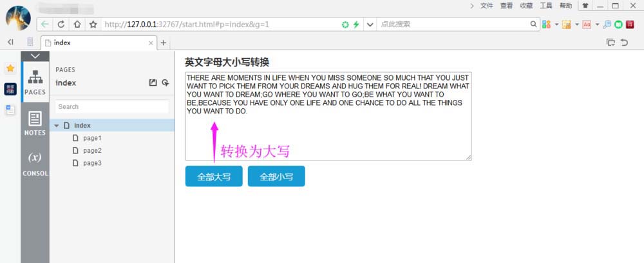Click the 全部大写 button

(x=214, y=176)
